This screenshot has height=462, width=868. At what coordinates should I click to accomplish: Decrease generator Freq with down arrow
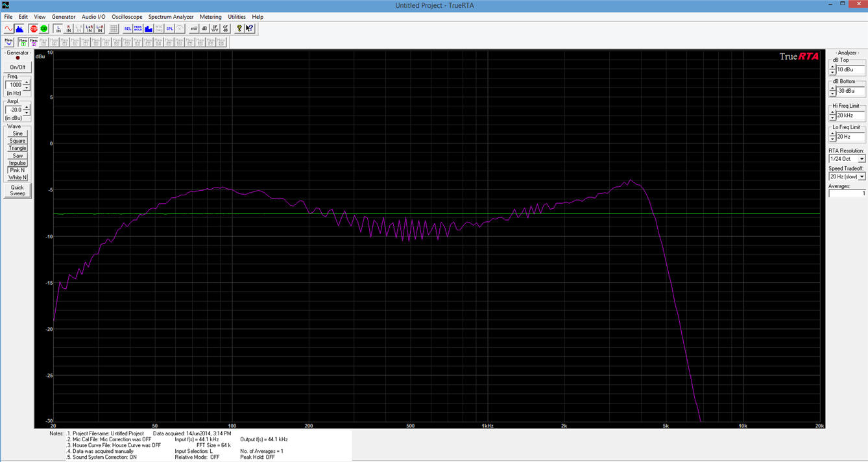tap(27, 87)
